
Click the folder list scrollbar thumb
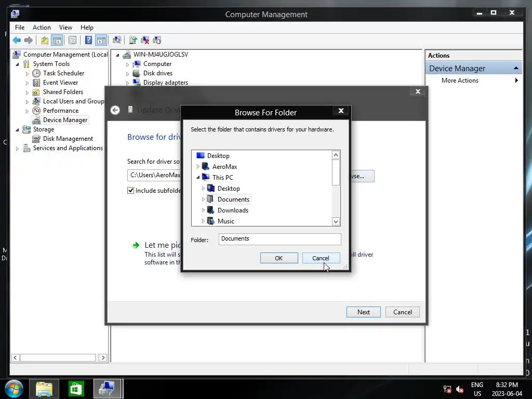(336, 172)
